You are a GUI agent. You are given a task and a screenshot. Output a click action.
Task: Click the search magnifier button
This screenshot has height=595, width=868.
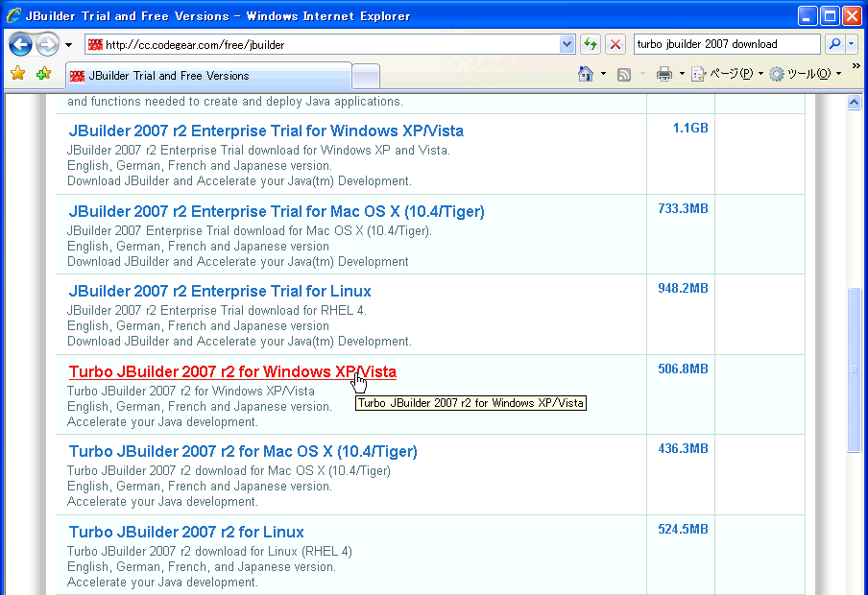point(832,44)
